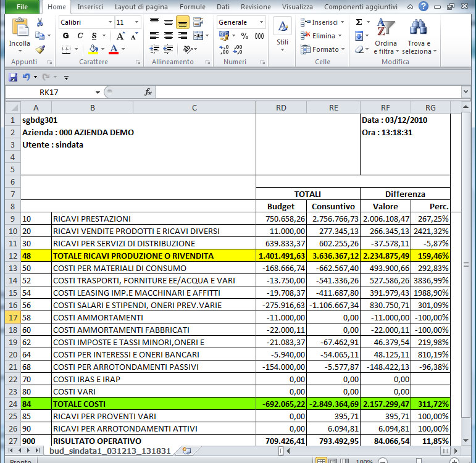Toggle bold with the G button
The image size is (476, 463).
click(x=65, y=36)
